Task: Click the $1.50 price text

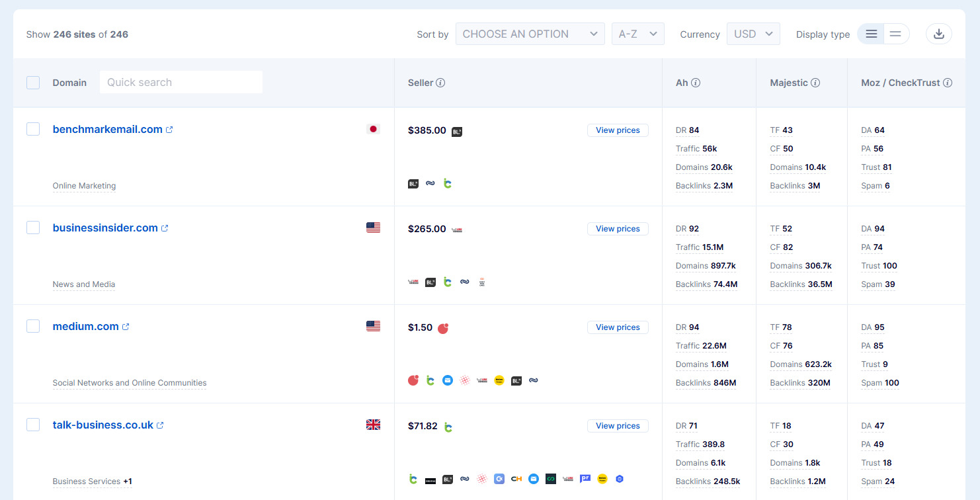Action: 421,327
